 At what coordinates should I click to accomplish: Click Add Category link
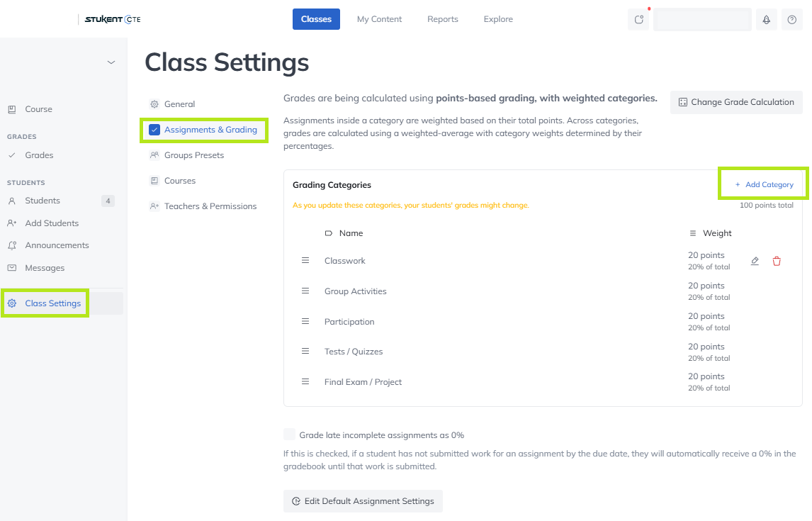764,184
